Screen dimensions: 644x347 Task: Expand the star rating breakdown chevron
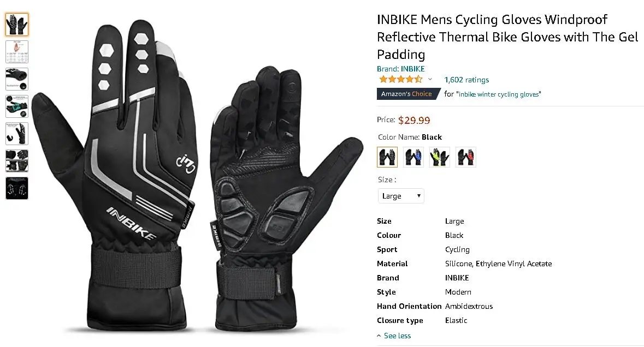point(430,80)
